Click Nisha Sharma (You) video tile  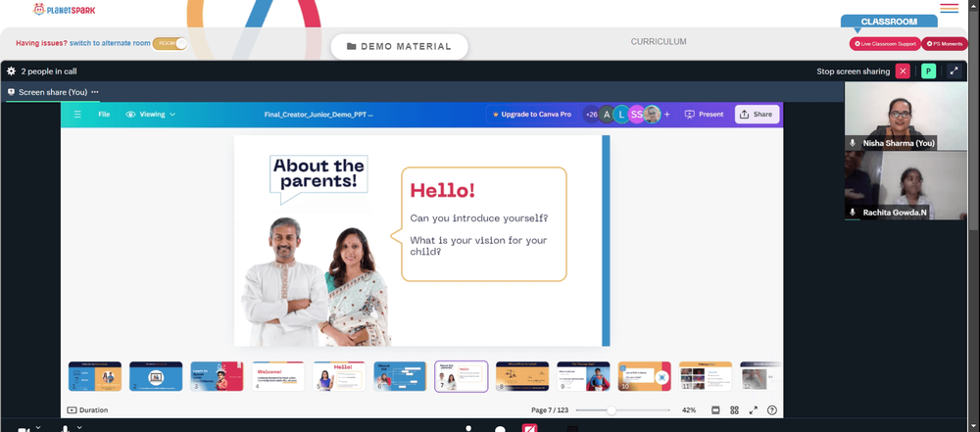(906, 117)
